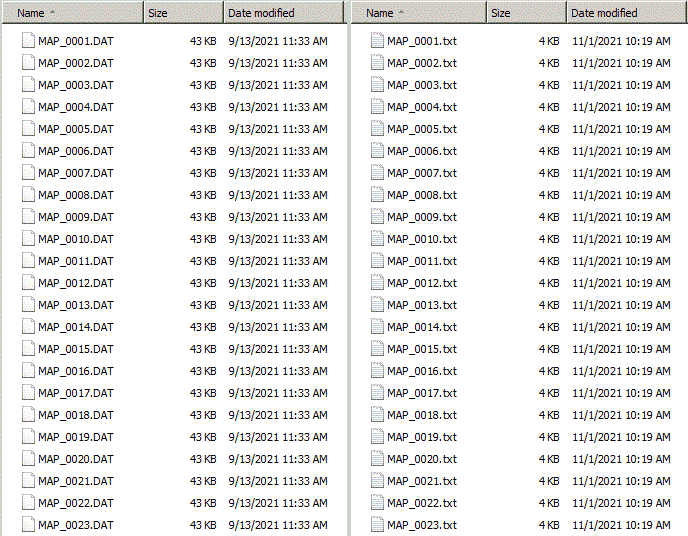Select file name MAP_0015.txt
This screenshot has height=536, width=688.
[x=422, y=349]
